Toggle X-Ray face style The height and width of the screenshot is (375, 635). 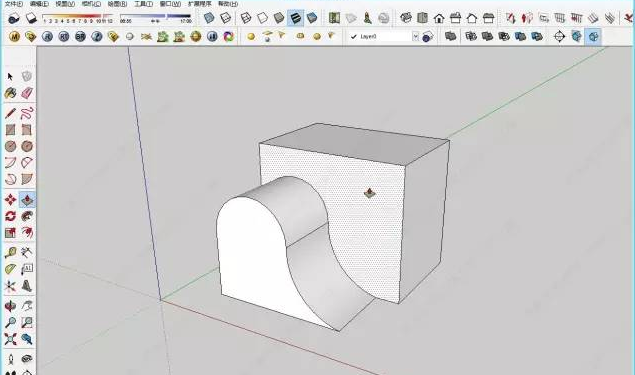(x=209, y=18)
